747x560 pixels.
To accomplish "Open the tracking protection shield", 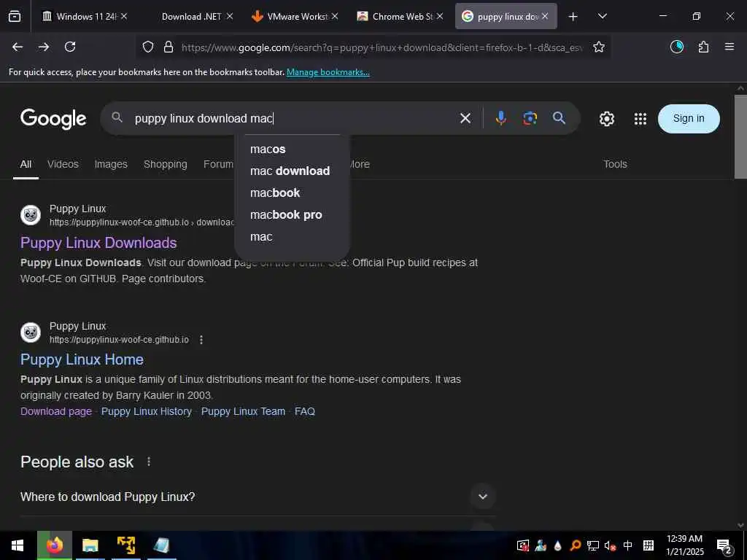I will point(148,47).
